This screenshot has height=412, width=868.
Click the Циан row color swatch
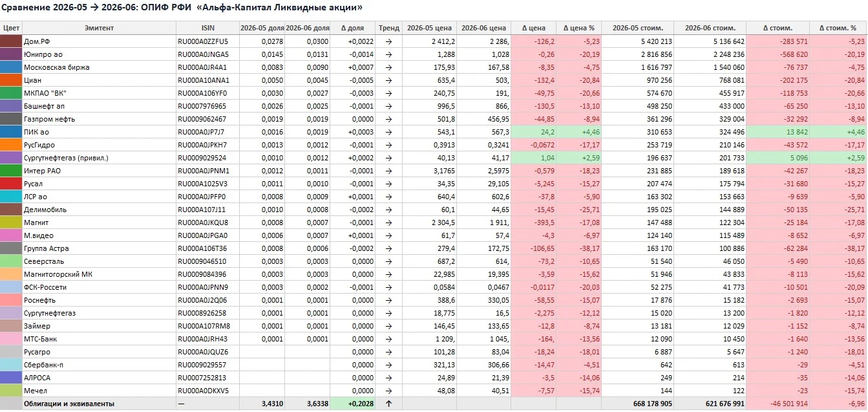[11, 80]
